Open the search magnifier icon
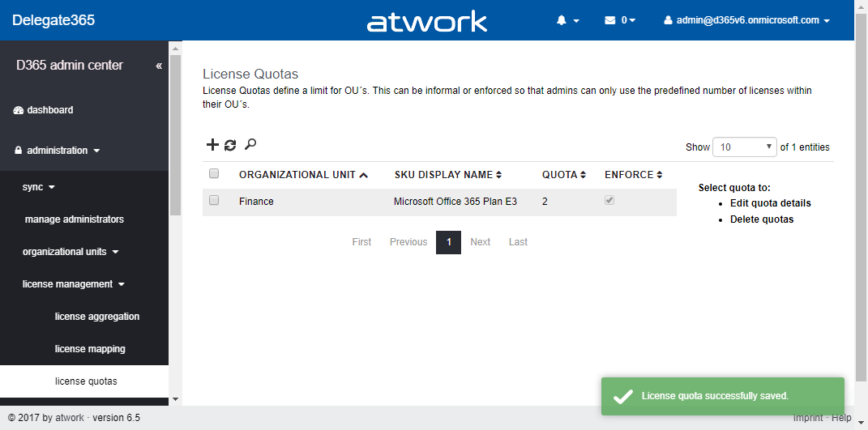Image resolution: width=868 pixels, height=430 pixels. (250, 144)
